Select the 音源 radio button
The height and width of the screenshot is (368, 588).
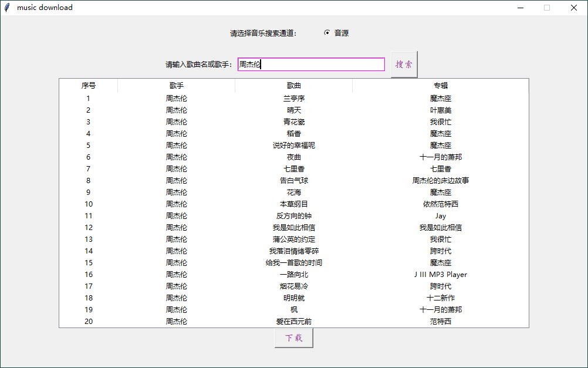coord(327,33)
